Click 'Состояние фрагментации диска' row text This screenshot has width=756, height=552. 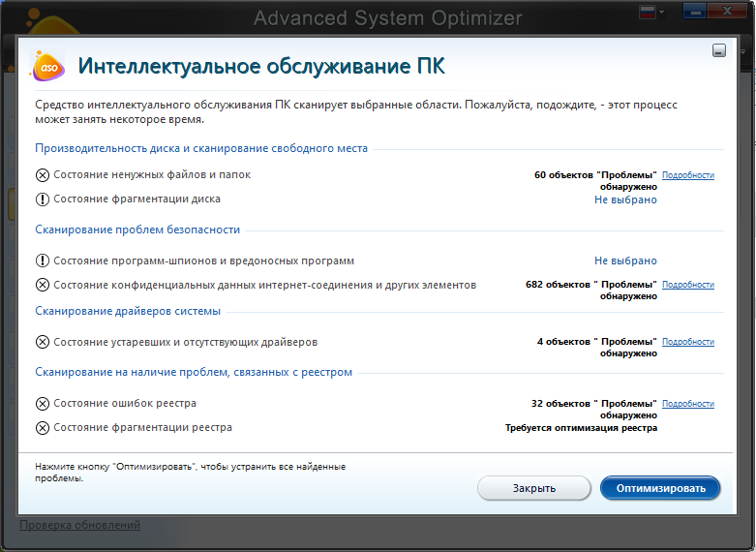(x=136, y=199)
